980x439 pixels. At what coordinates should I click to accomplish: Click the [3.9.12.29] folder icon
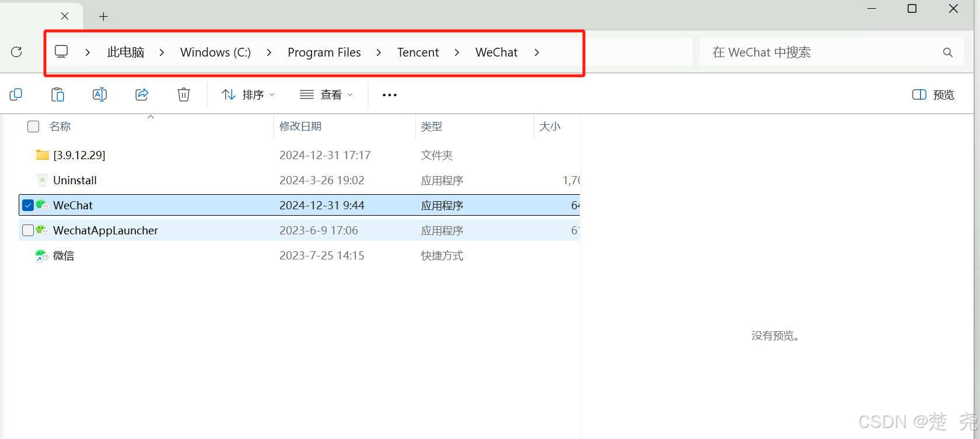[x=42, y=155]
